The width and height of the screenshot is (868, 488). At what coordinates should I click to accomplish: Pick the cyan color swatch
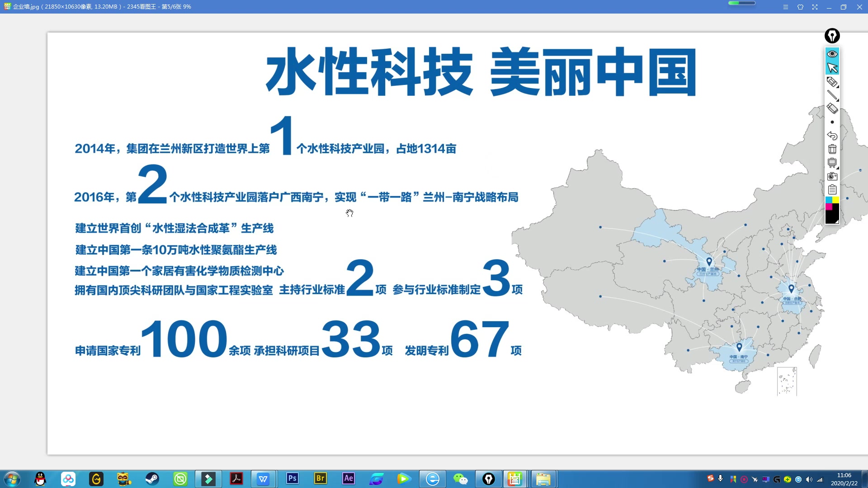[829, 200]
